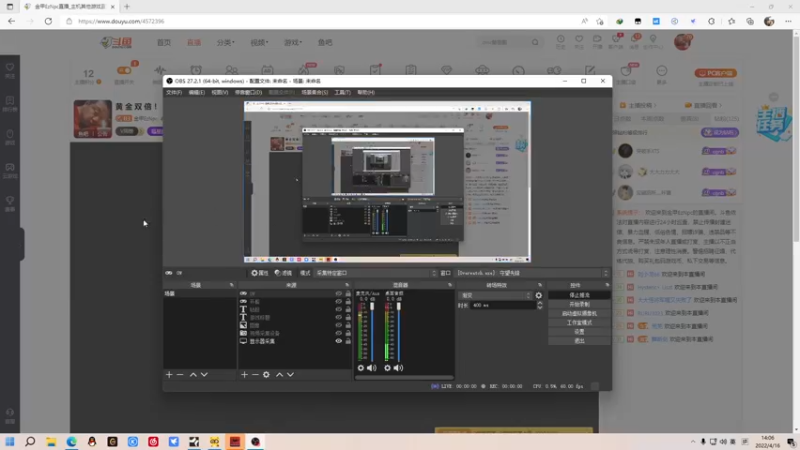Expand Douyu 视频 dropdown
The width and height of the screenshot is (800, 450).
(259, 42)
